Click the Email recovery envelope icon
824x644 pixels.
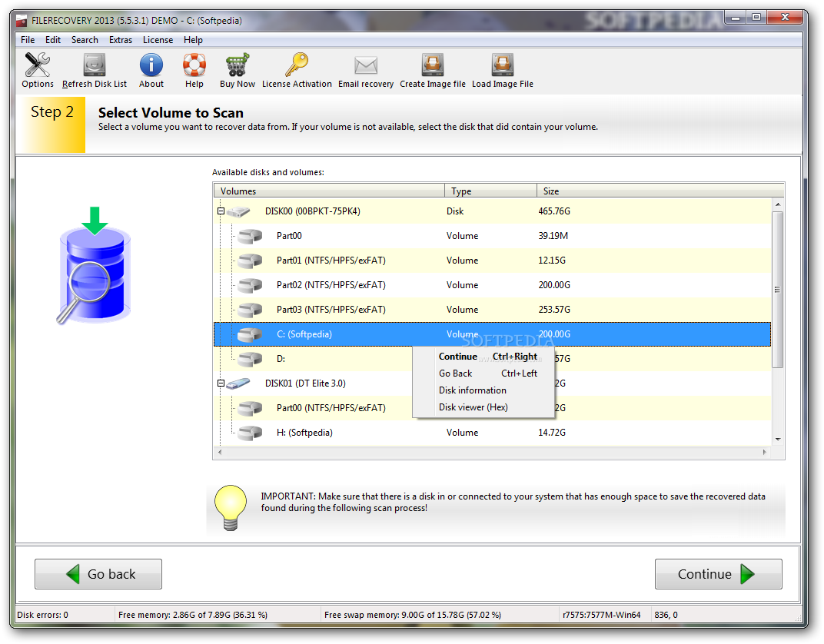[366, 65]
